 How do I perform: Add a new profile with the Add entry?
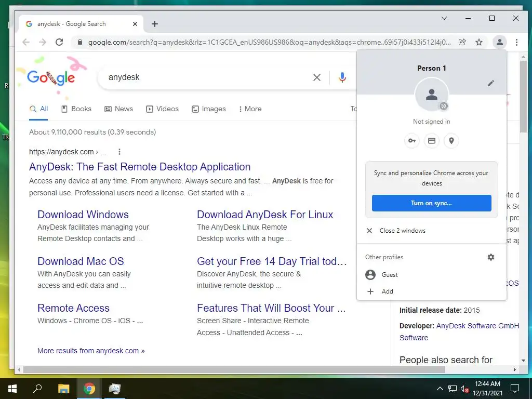432,291
